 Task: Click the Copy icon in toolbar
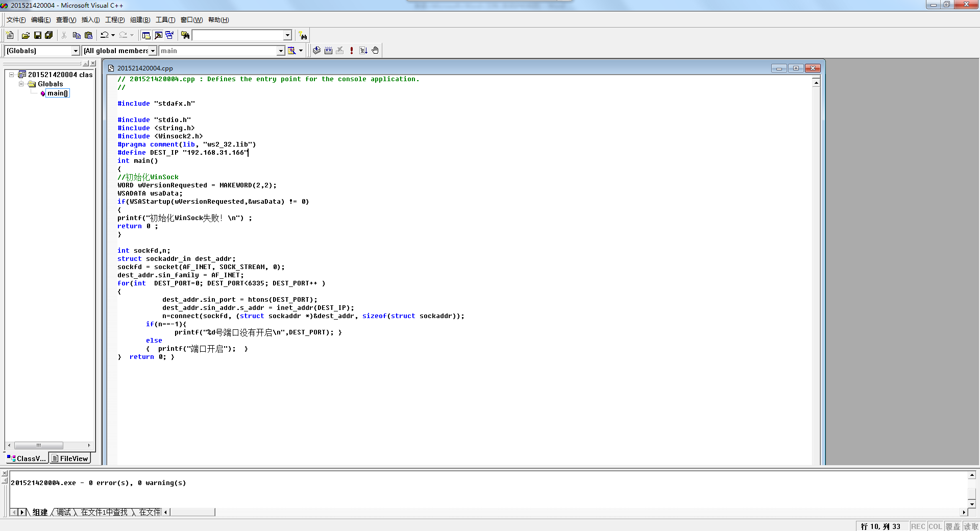[77, 35]
